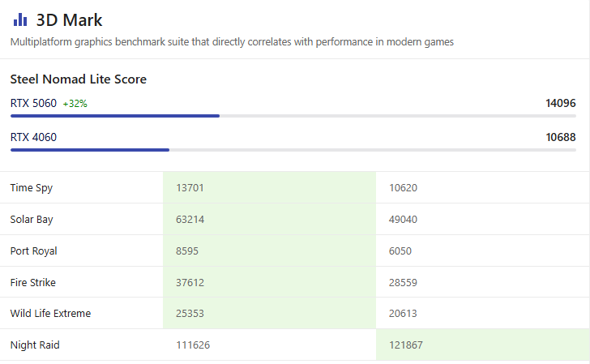Screen dimensions: 590x364
Task: Click the RTX 4060 label
Action: pos(33,137)
